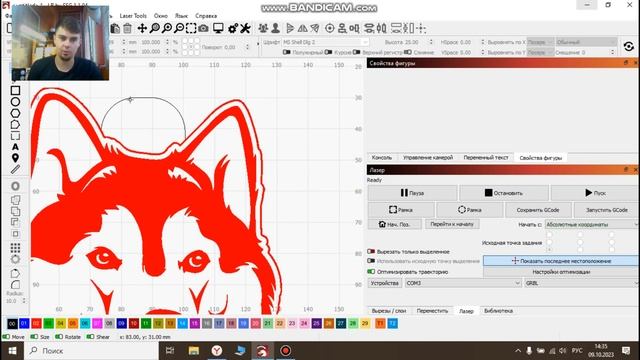Click the Circular array gear-shaped icon
640x360 pixels.
[x=15, y=259]
